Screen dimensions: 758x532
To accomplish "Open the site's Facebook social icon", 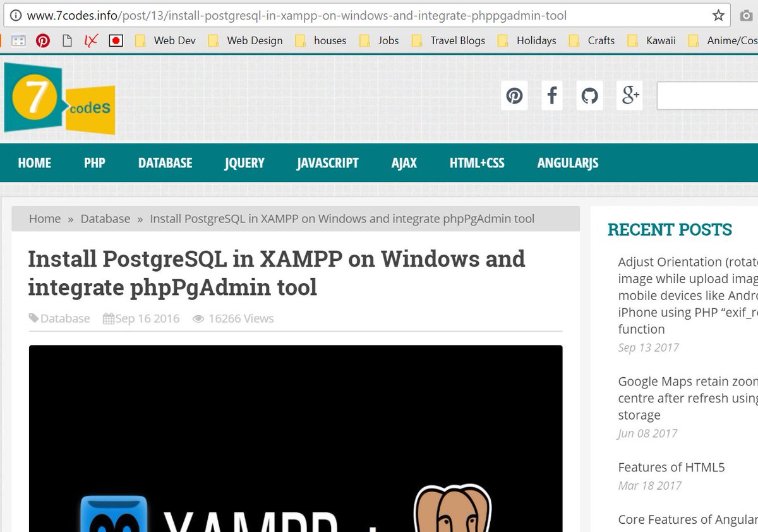I will coord(552,96).
